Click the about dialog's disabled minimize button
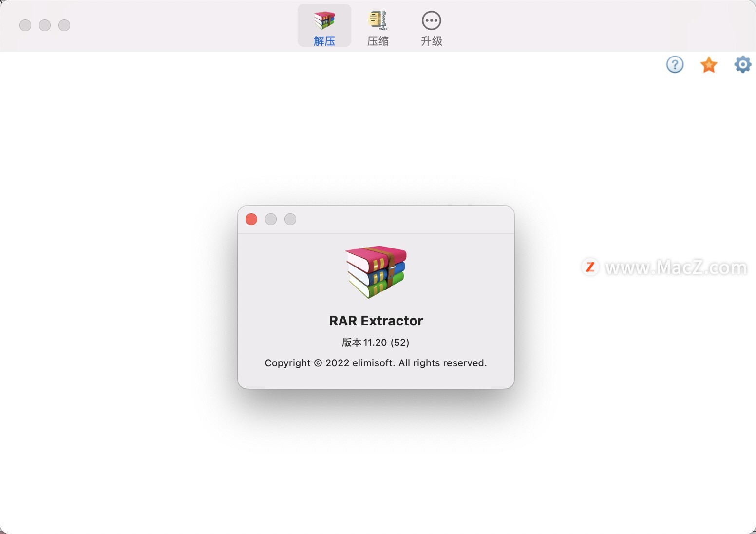This screenshot has height=534, width=756. (x=271, y=219)
